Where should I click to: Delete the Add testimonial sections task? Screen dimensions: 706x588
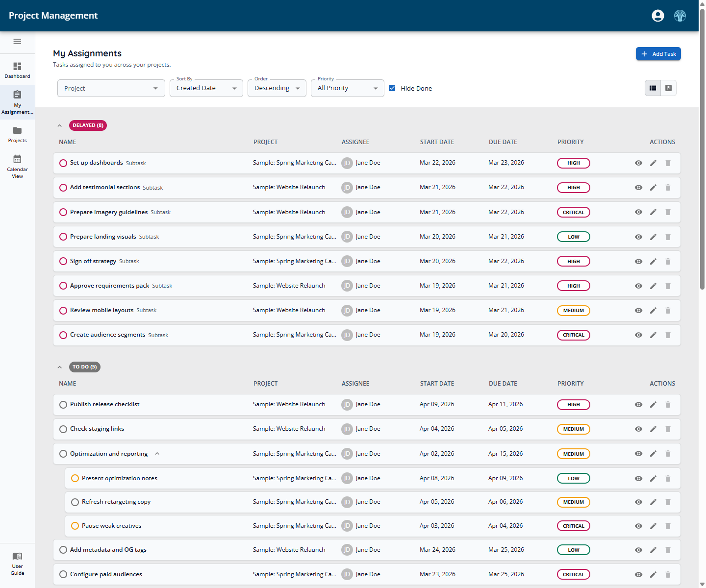pos(668,188)
